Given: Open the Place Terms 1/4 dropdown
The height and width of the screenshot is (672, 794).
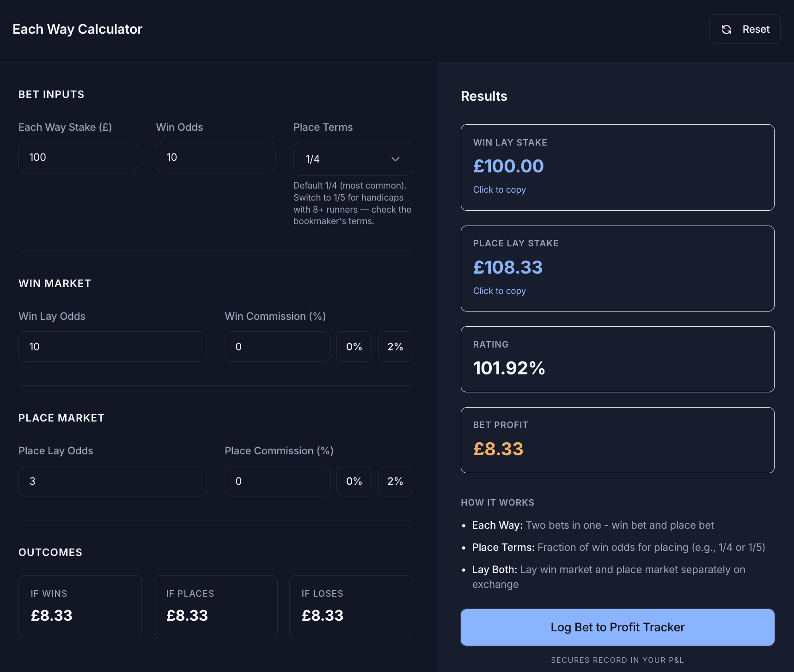Looking at the screenshot, I should pos(353,159).
